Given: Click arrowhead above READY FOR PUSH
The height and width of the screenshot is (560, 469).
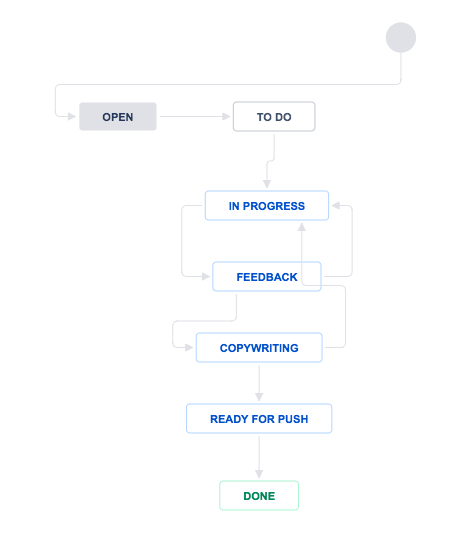Looking at the screenshot, I should (x=259, y=397).
